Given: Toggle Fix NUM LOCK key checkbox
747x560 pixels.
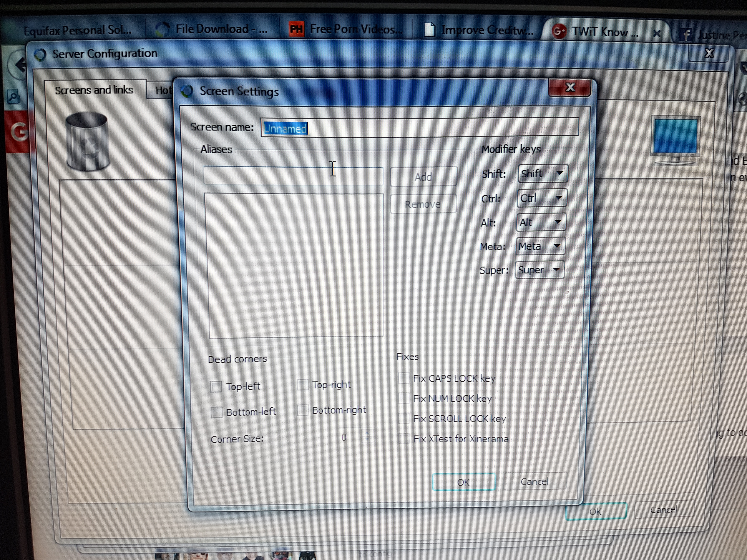Looking at the screenshot, I should (x=404, y=398).
